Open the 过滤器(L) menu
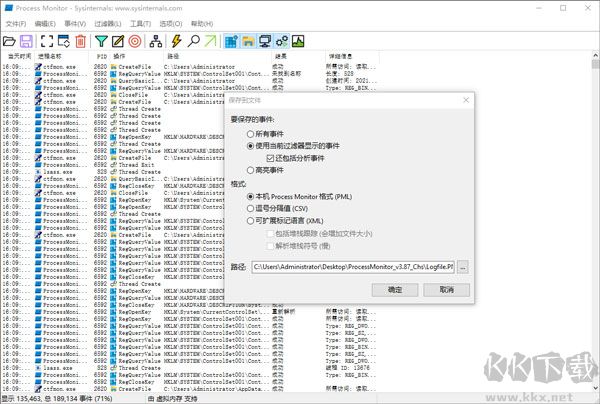 (108, 24)
